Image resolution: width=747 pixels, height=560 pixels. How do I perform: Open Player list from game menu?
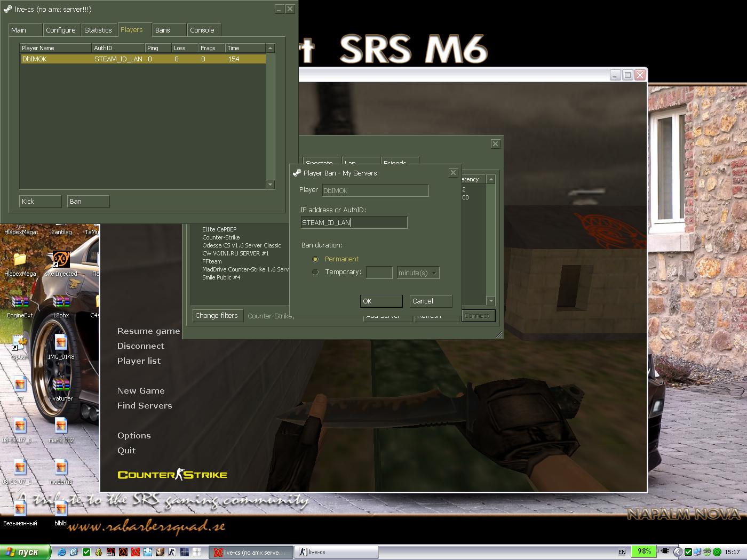click(x=139, y=361)
